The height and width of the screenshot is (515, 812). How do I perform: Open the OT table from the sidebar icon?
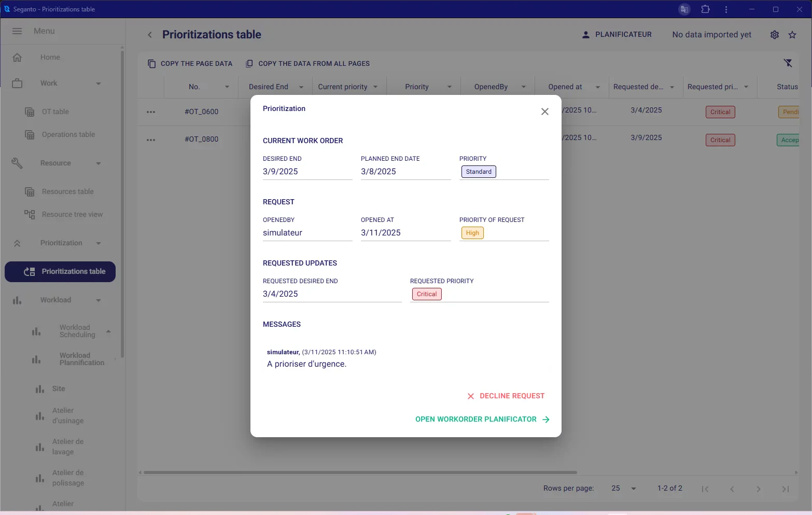coord(29,111)
